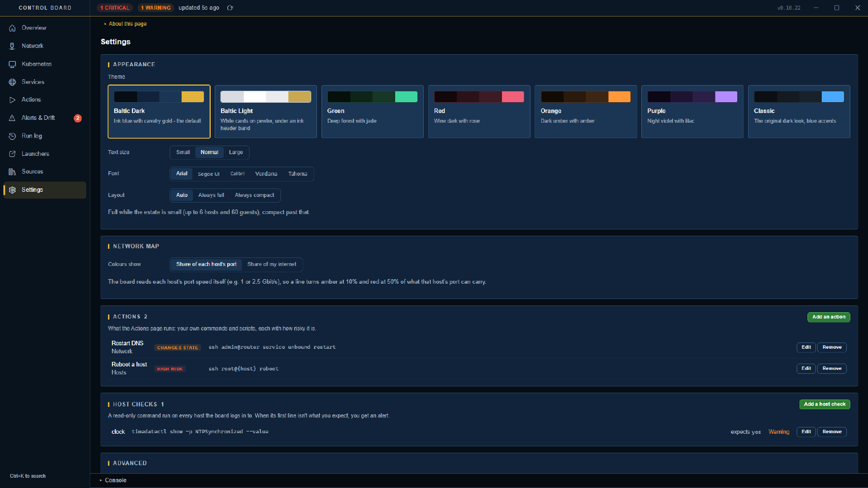The height and width of the screenshot is (488, 868).
Task: Click the v0.10.22 version label
Action: point(789,8)
